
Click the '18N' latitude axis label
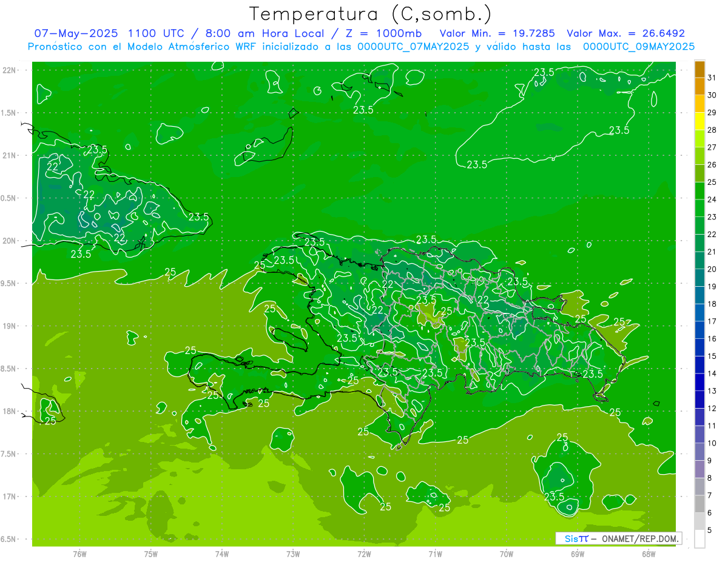click(10, 411)
